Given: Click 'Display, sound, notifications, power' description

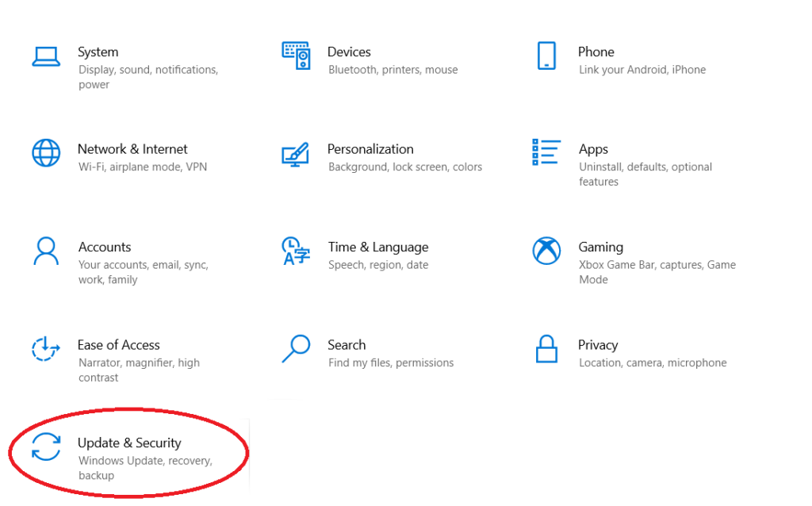Looking at the screenshot, I should (148, 77).
